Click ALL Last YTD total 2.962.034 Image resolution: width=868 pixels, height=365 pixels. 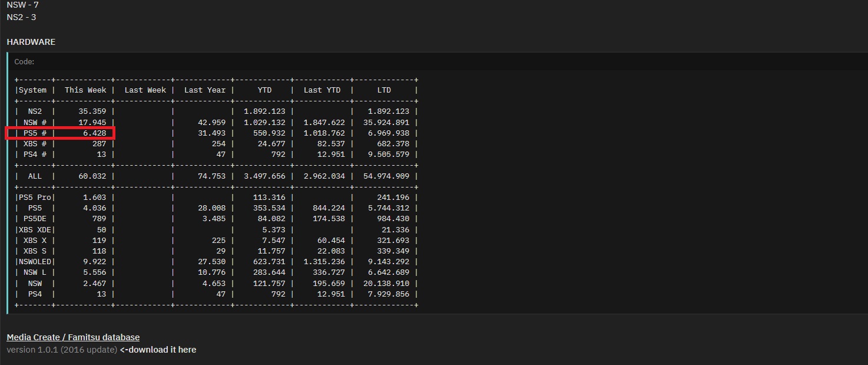coord(324,176)
